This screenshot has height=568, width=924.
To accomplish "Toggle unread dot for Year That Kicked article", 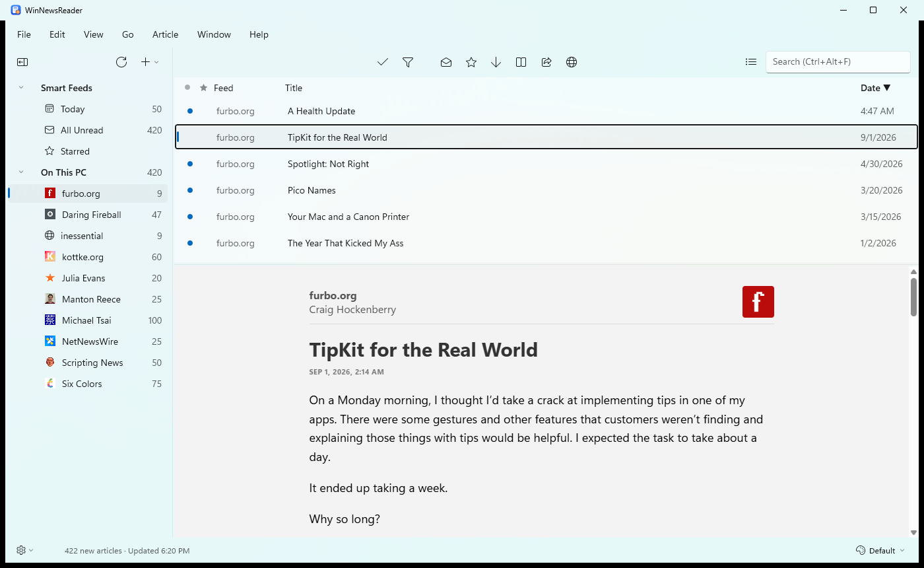I will 190,243.
